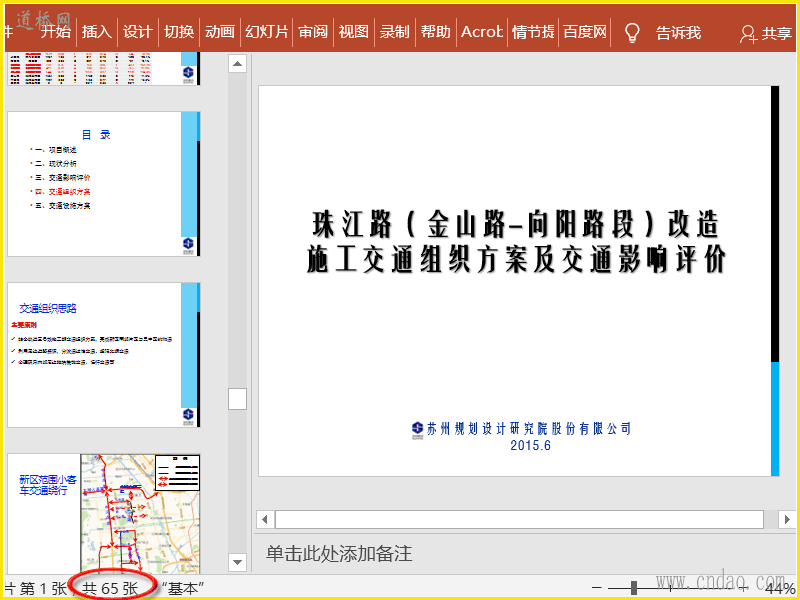The width and height of the screenshot is (800, 600).
Task: Open the 情节提要 tab
Action: coord(533,32)
